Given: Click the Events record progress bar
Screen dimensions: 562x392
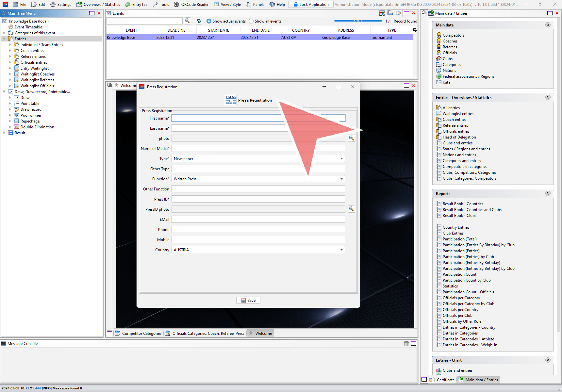Looking at the screenshot, I should point(358,21).
